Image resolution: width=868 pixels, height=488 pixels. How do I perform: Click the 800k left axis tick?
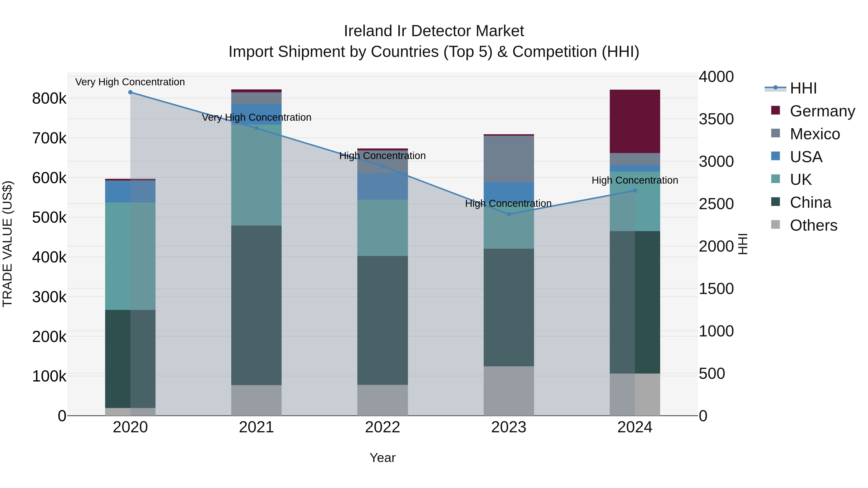pyautogui.click(x=49, y=99)
